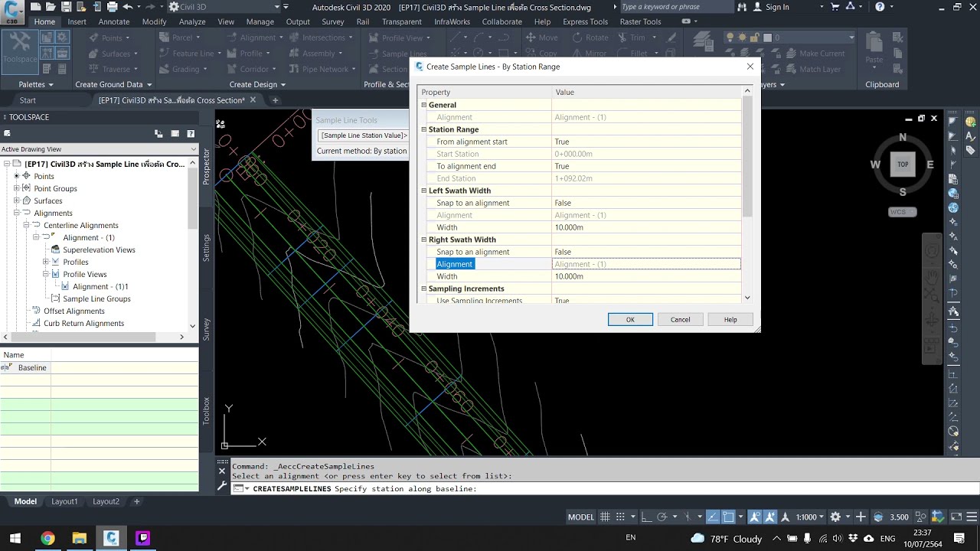The width and height of the screenshot is (980, 551).
Task: Click the dialog's vertical scrollbar
Action: point(747,157)
